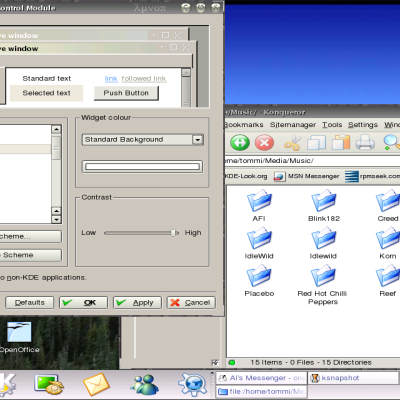This screenshot has height=400, width=400.
Task: Click the OpenOffice desktop icon
Action: [x=19, y=337]
